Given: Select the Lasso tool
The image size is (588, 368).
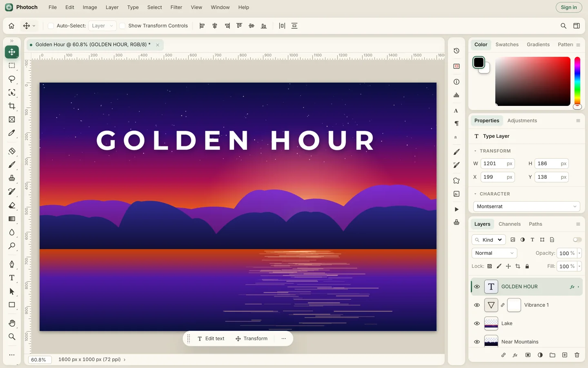Looking at the screenshot, I should [x=12, y=79].
